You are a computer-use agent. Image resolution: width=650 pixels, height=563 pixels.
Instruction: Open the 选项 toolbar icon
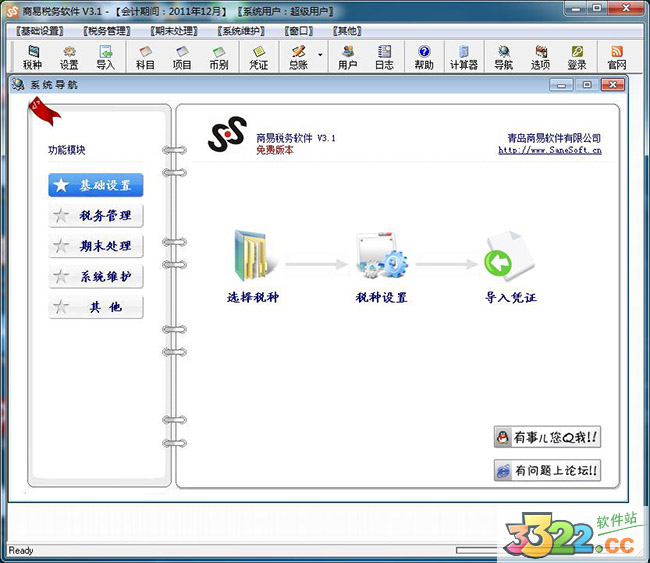[540, 57]
